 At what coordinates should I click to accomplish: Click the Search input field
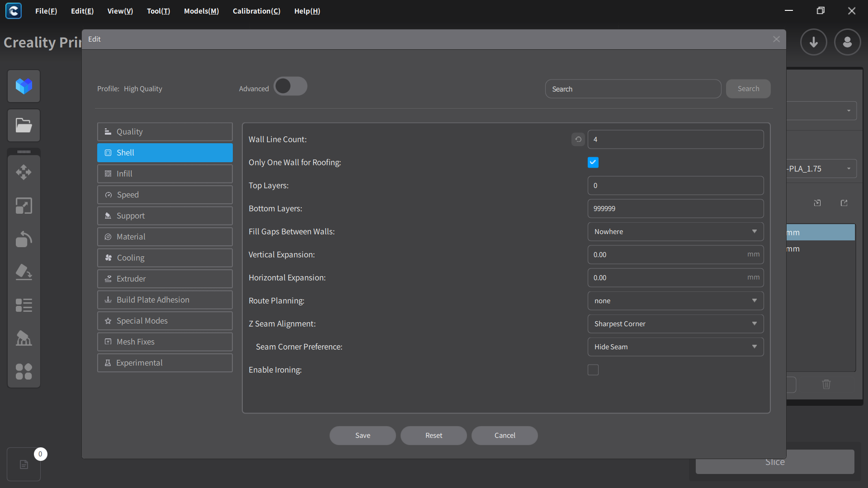click(x=633, y=89)
